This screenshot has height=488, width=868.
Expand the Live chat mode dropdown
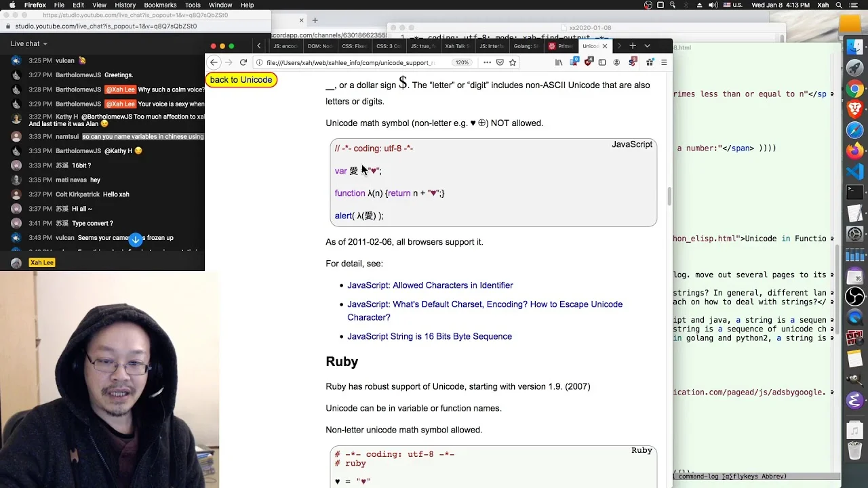[x=28, y=43]
